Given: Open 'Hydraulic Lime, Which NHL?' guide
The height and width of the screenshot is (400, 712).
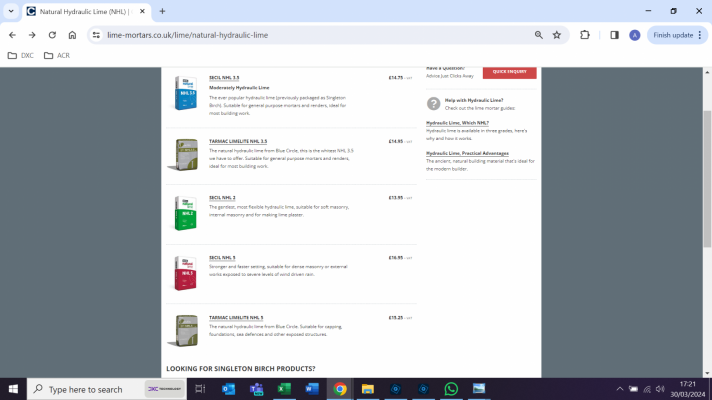Looking at the screenshot, I should pyautogui.click(x=457, y=123).
